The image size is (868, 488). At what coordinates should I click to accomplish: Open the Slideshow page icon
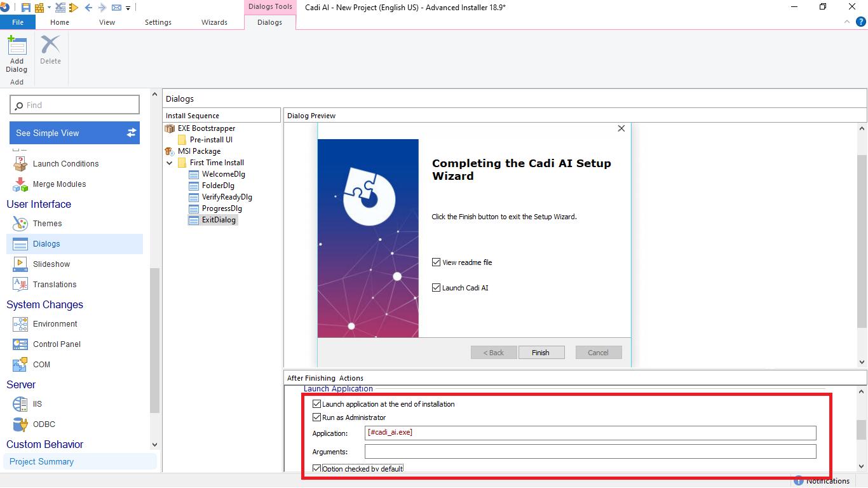pos(20,264)
